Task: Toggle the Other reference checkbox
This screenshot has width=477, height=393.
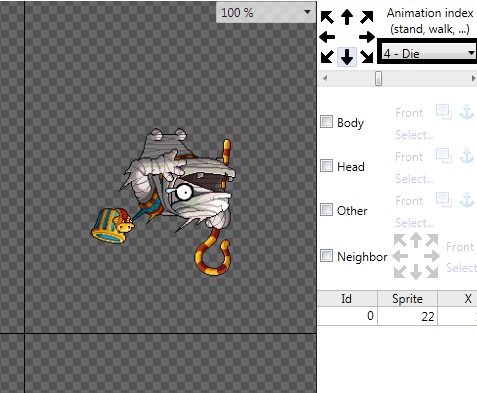Action: pos(326,210)
